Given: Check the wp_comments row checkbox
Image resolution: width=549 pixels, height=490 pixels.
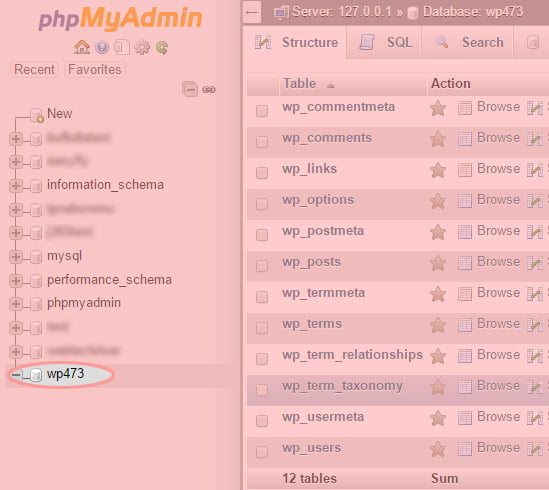Looking at the screenshot, I should pos(262,142).
